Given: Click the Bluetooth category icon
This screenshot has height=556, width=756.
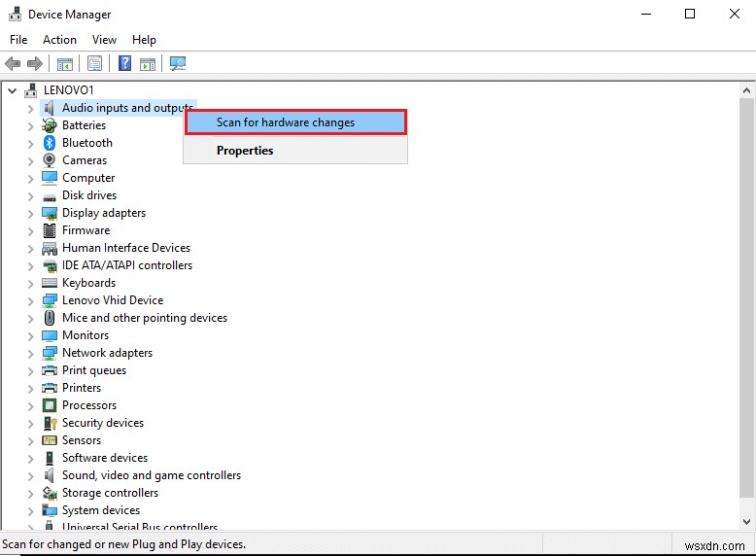Looking at the screenshot, I should click(50, 143).
